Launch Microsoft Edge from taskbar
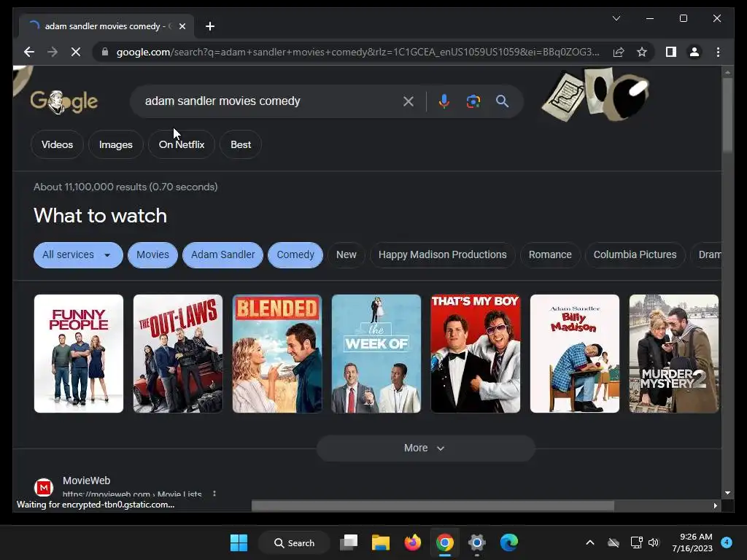The image size is (747, 560). point(508,542)
